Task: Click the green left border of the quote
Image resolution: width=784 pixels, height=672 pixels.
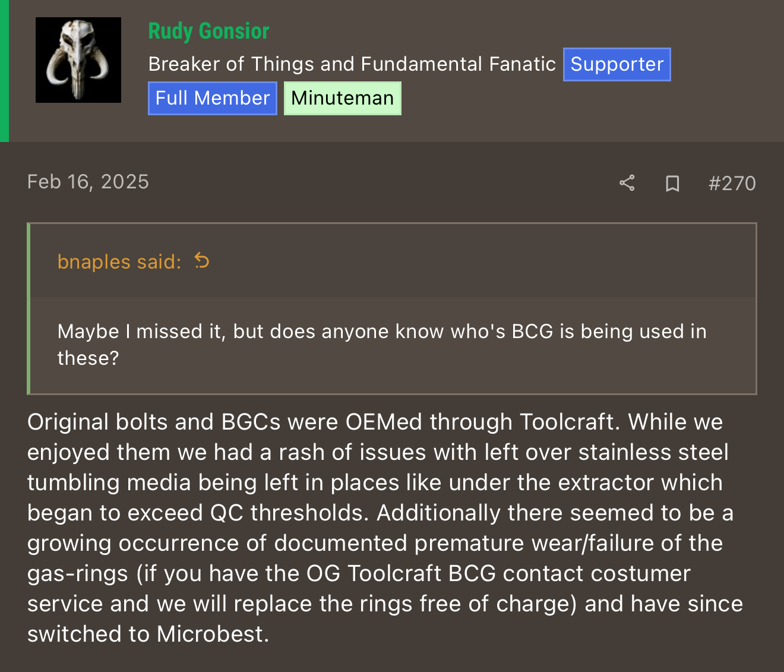Action: pos(29,309)
